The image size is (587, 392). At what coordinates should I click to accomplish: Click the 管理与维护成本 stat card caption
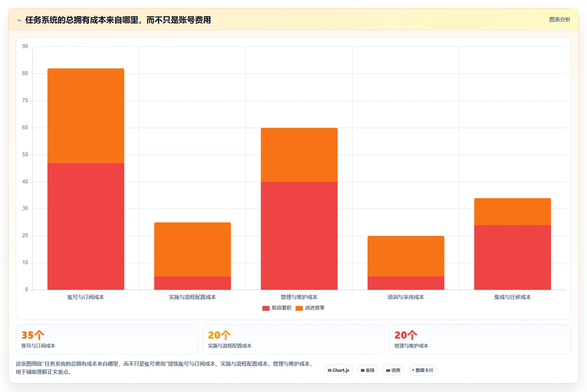pos(411,346)
